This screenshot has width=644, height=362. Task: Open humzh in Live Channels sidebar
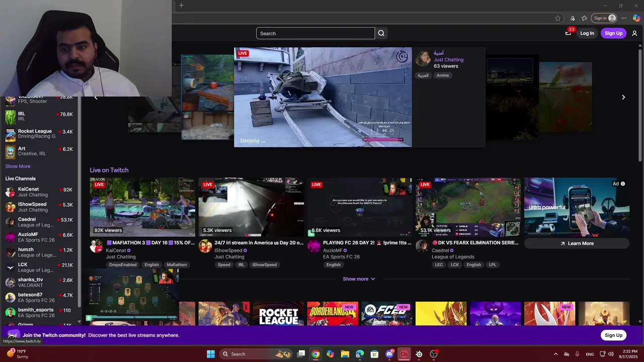pos(39,252)
